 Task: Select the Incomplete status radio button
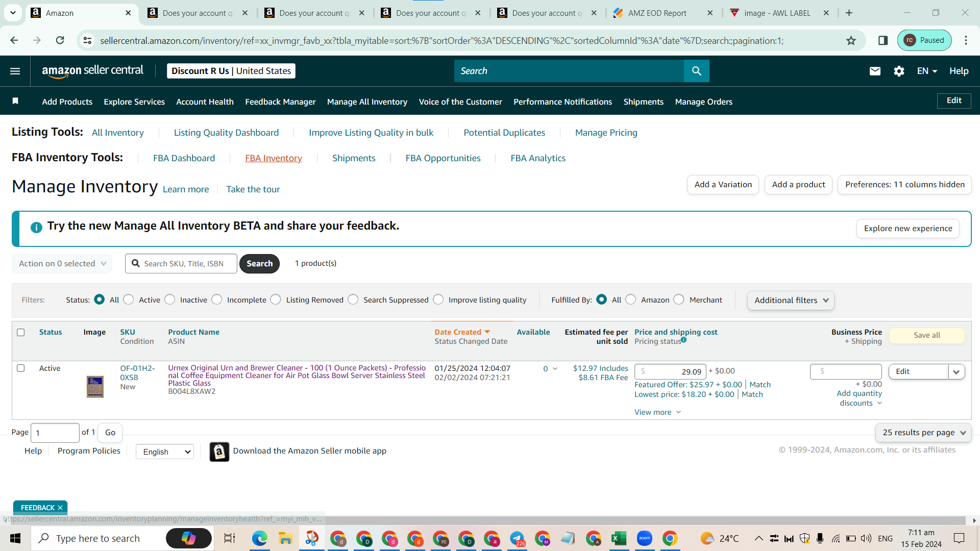tap(217, 299)
